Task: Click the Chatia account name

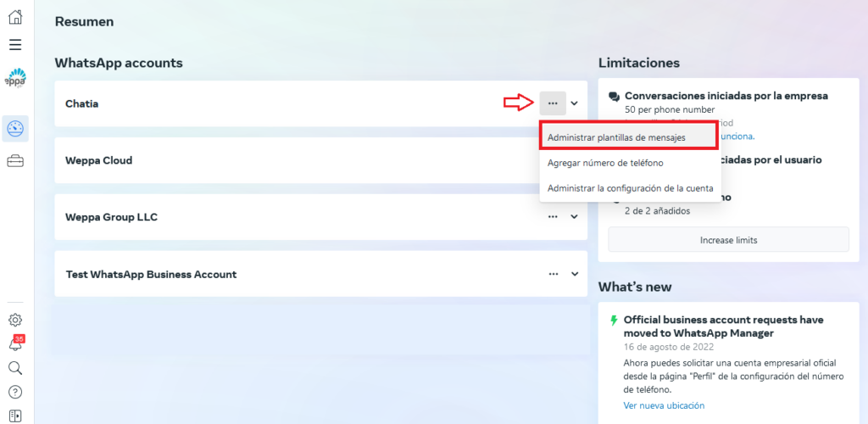Action: 82,103
